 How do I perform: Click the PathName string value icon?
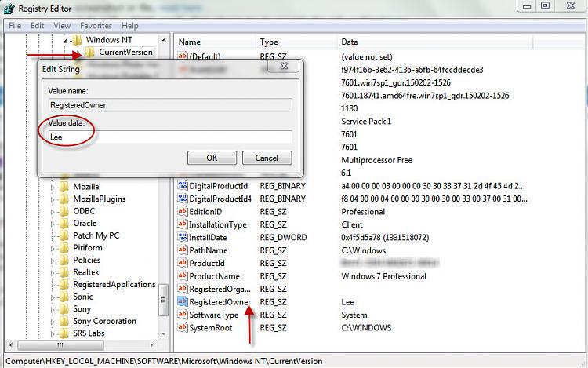tap(183, 250)
